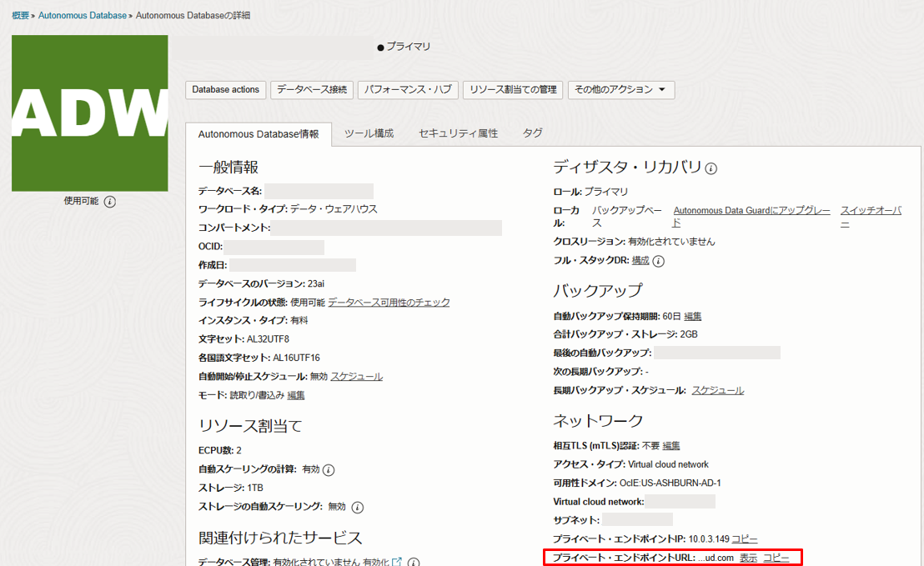Edit 相互TLS (mTLS)認証 setting
The height and width of the screenshot is (566, 924).
(x=671, y=446)
